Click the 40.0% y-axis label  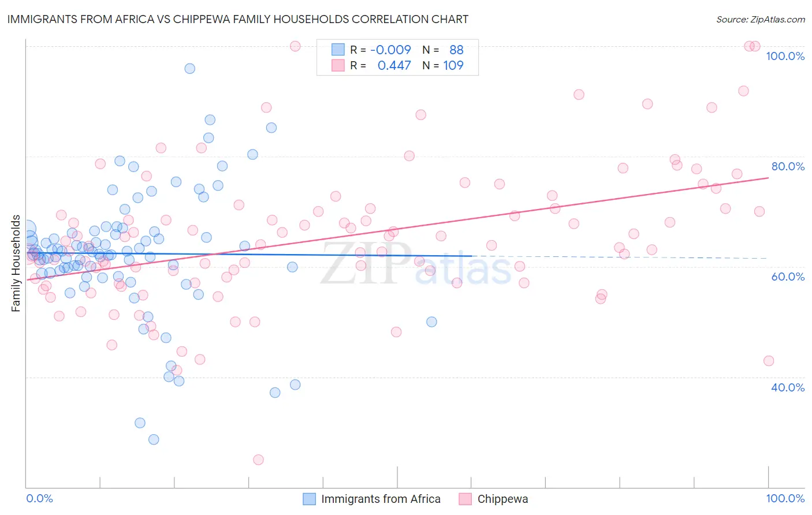pos(788,387)
